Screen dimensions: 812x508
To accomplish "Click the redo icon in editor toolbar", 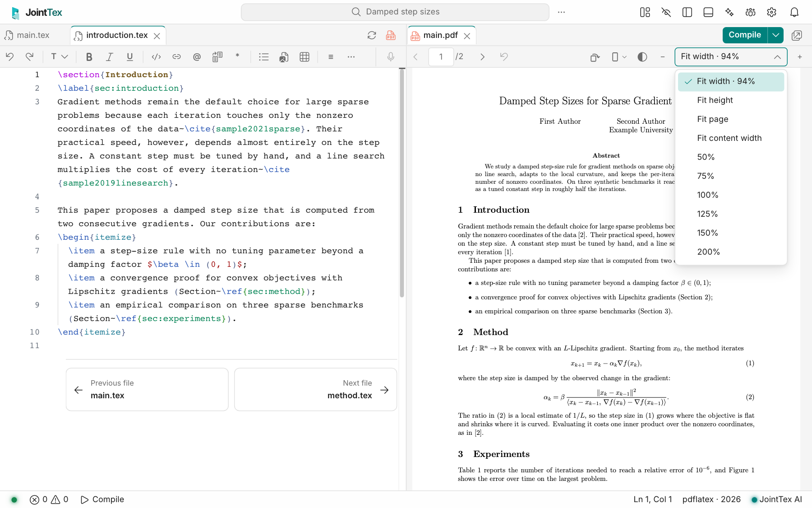I will [x=30, y=56].
